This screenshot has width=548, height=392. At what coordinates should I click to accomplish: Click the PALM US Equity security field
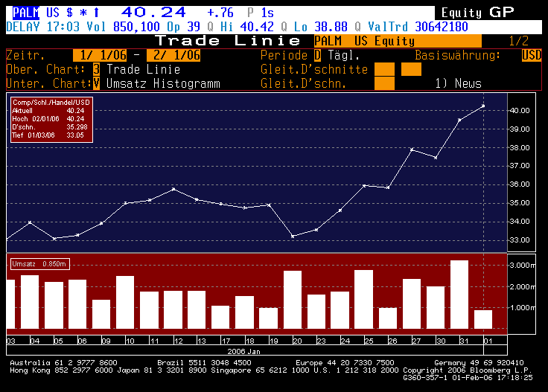pyautogui.click(x=398, y=41)
